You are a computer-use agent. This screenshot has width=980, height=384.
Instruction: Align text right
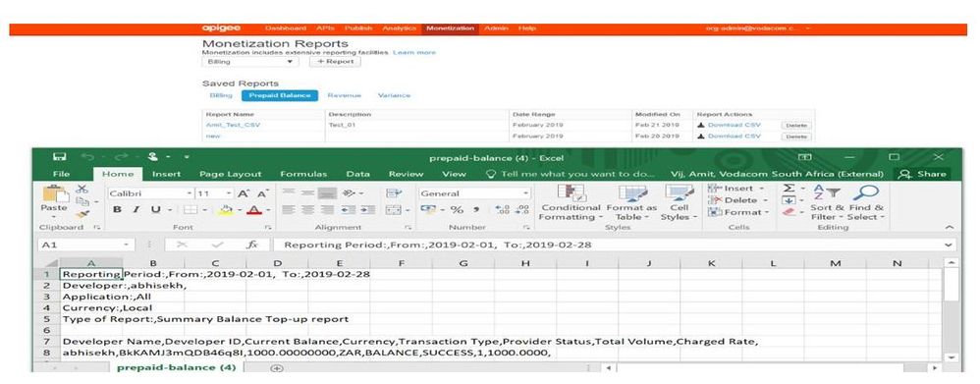328,210
